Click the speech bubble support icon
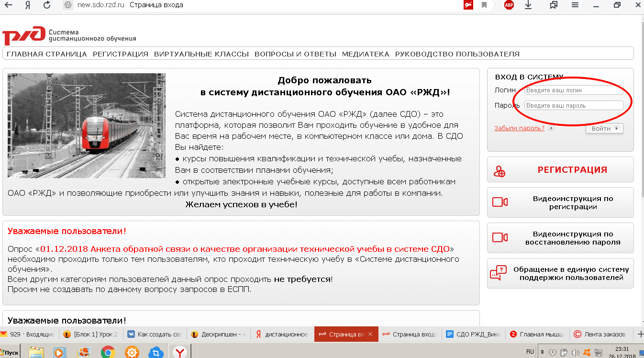 (498, 273)
